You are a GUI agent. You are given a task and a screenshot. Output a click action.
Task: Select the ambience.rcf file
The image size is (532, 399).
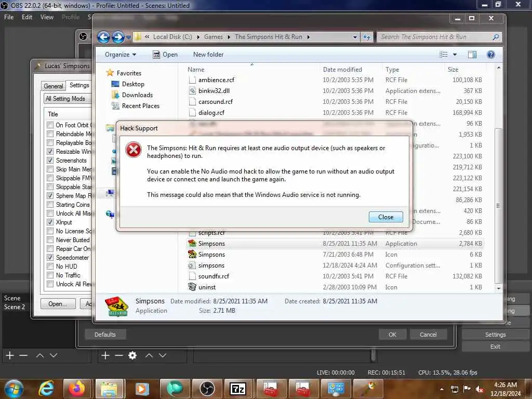pyautogui.click(x=216, y=79)
